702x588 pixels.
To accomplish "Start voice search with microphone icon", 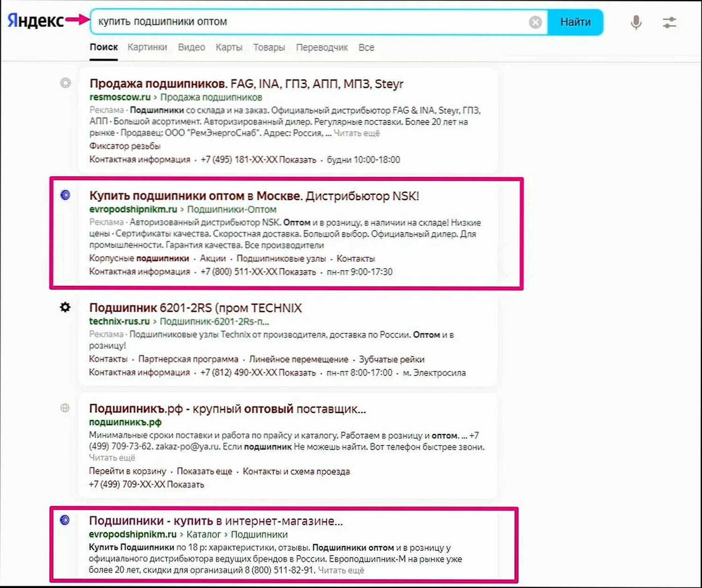I will 636,22.
